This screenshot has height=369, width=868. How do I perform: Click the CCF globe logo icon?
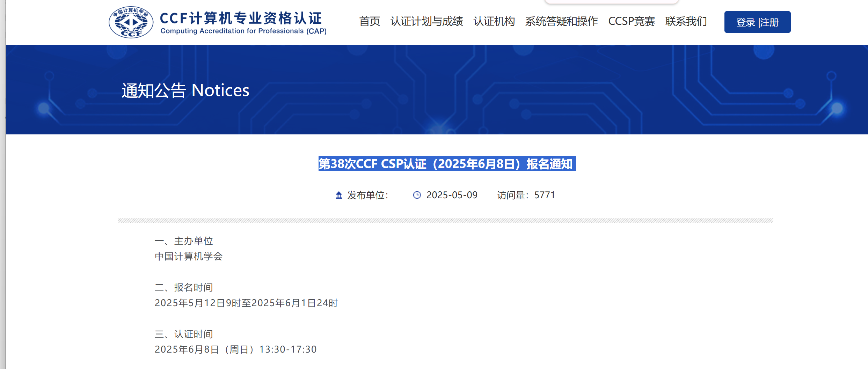(131, 22)
